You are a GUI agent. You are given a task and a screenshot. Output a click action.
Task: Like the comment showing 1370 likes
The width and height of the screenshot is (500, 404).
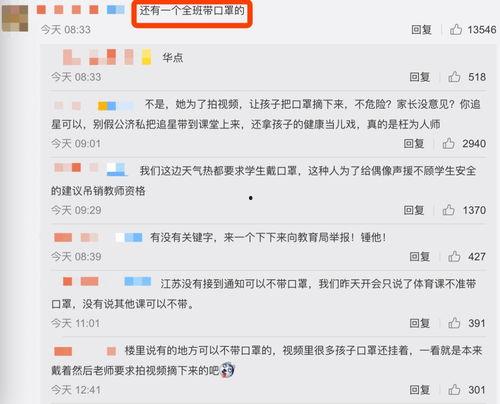click(448, 210)
